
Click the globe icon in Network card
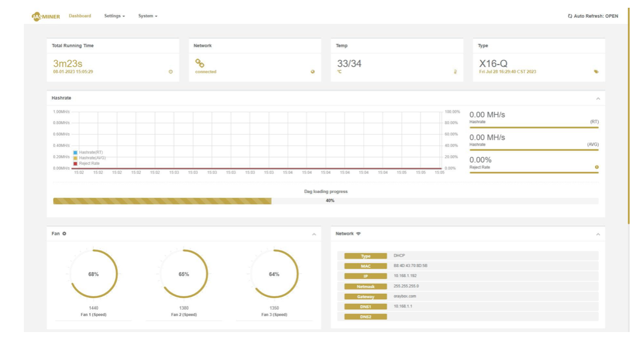point(312,72)
